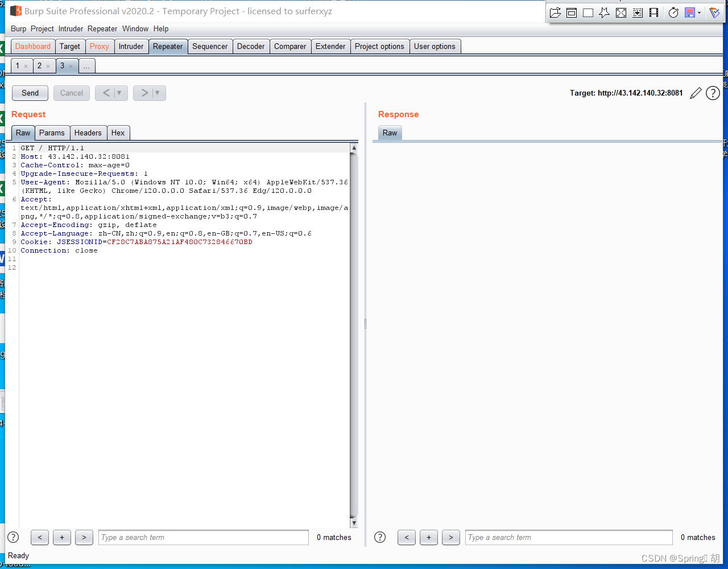
Task: Click response search term input field
Action: click(569, 537)
